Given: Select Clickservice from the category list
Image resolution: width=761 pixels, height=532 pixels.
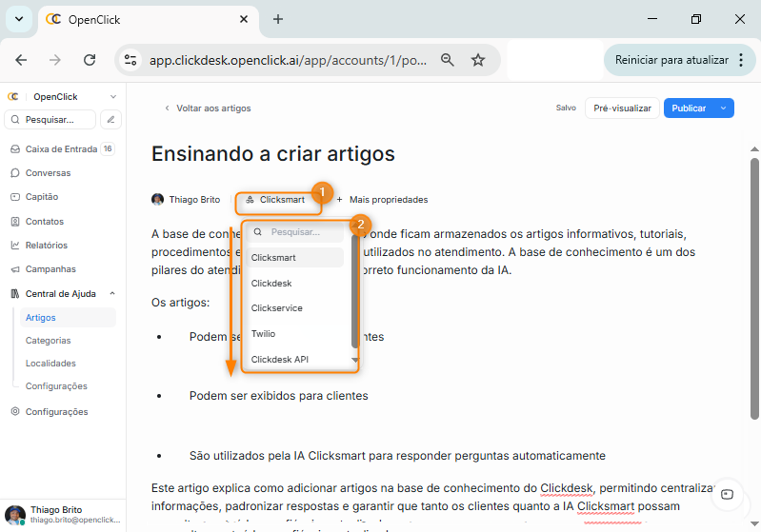Looking at the screenshot, I should pos(277,308).
